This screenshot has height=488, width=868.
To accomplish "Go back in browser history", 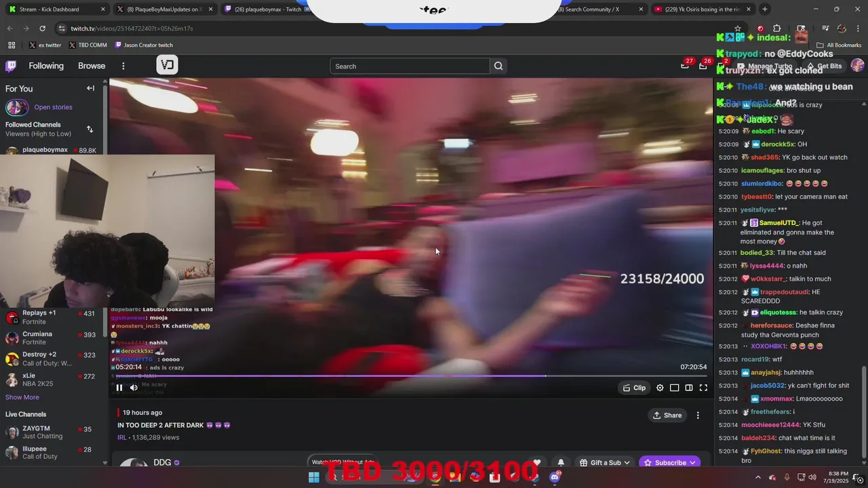I will [10, 28].
